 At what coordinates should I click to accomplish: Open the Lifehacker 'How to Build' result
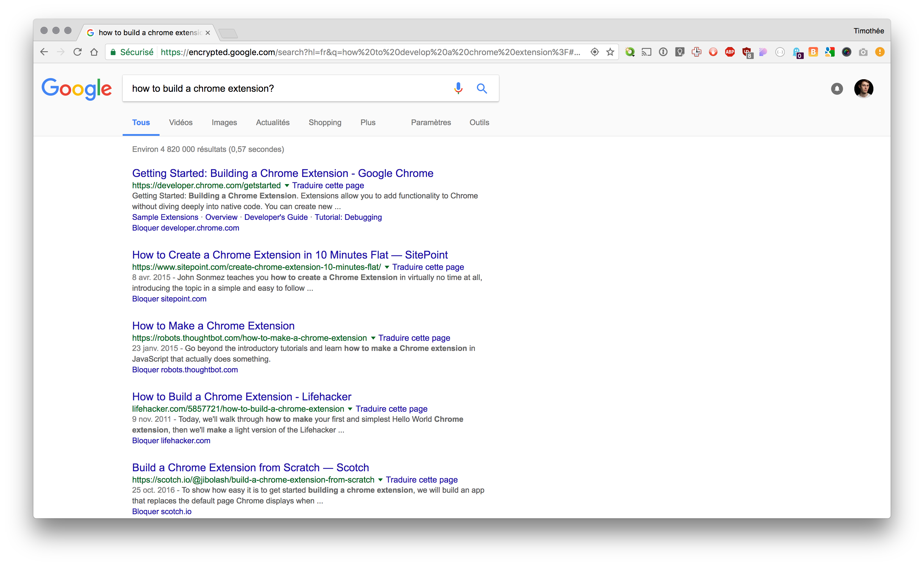click(241, 397)
